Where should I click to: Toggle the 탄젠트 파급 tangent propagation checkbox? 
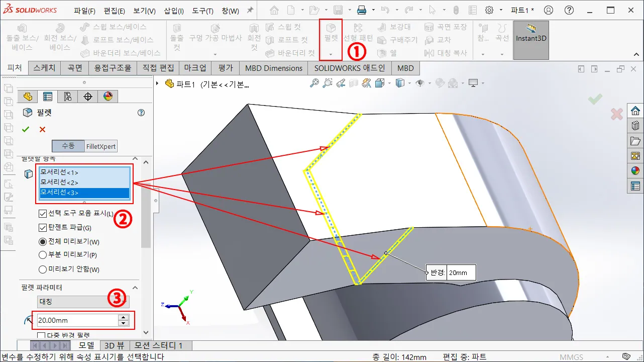tap(43, 227)
